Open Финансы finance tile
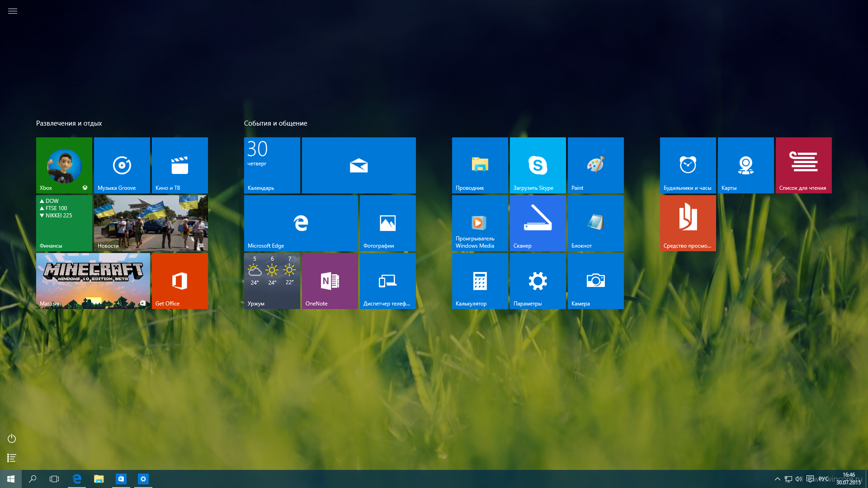Screen dimensions: 868x488 tap(64, 223)
